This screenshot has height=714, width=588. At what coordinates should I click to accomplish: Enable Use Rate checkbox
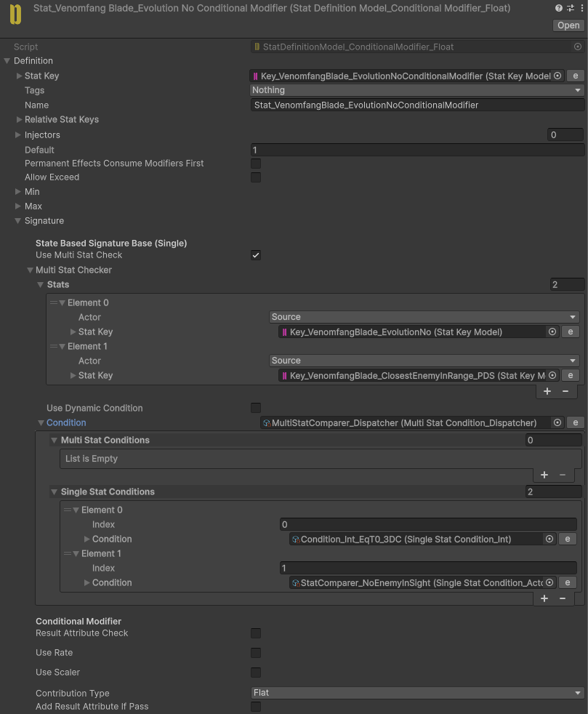tap(256, 653)
